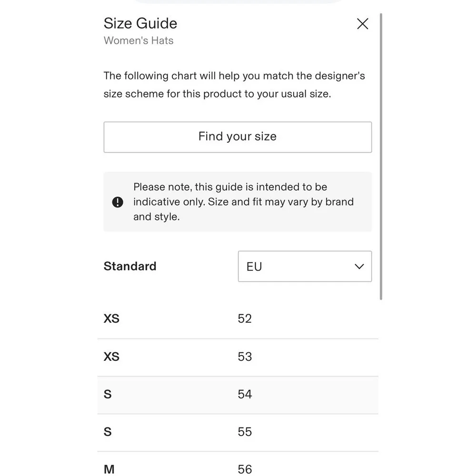Click the EU text in selector
Image resolution: width=476 pixels, height=476 pixels.
[254, 267]
